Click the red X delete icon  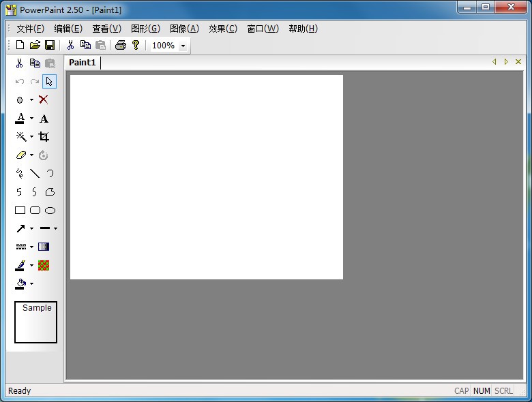pos(44,99)
